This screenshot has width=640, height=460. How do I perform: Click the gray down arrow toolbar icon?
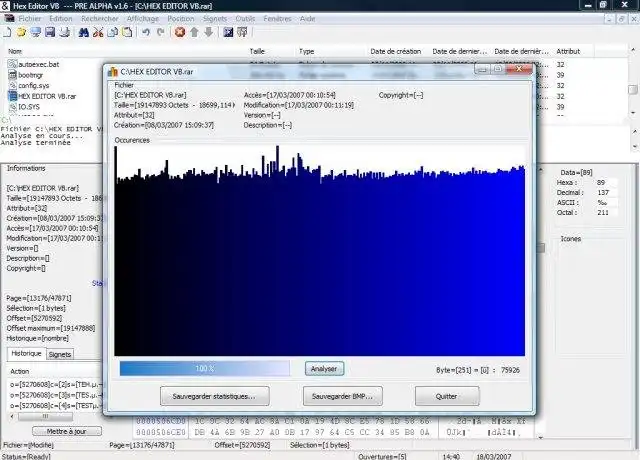click(x=209, y=32)
